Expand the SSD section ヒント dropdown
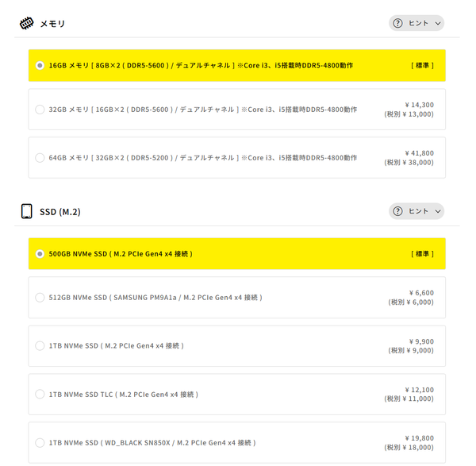 (417, 211)
